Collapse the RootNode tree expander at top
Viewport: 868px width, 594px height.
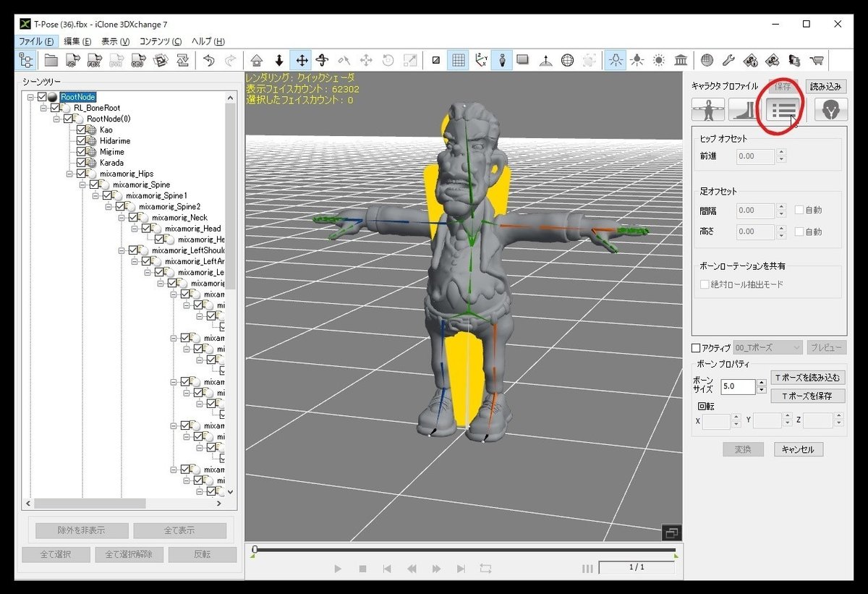coord(30,97)
